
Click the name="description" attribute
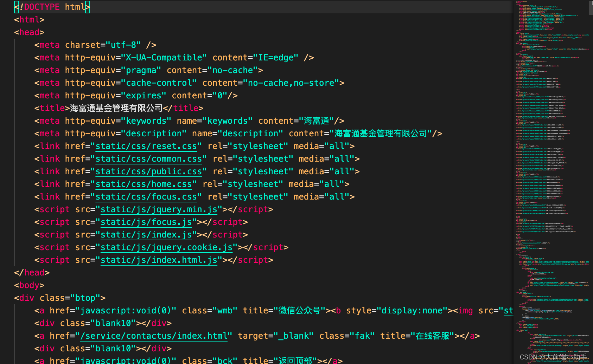(x=237, y=134)
